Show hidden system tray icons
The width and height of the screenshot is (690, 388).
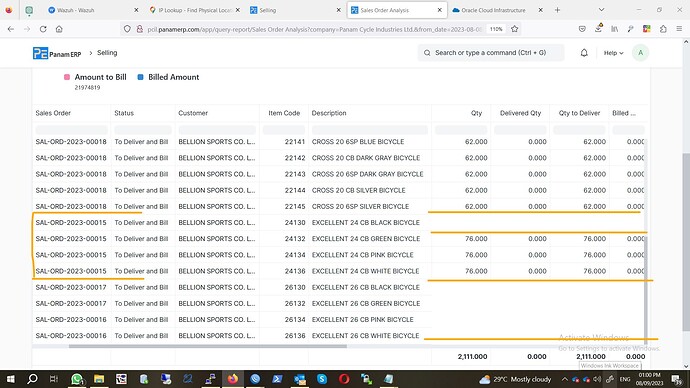pyautogui.click(x=565, y=379)
